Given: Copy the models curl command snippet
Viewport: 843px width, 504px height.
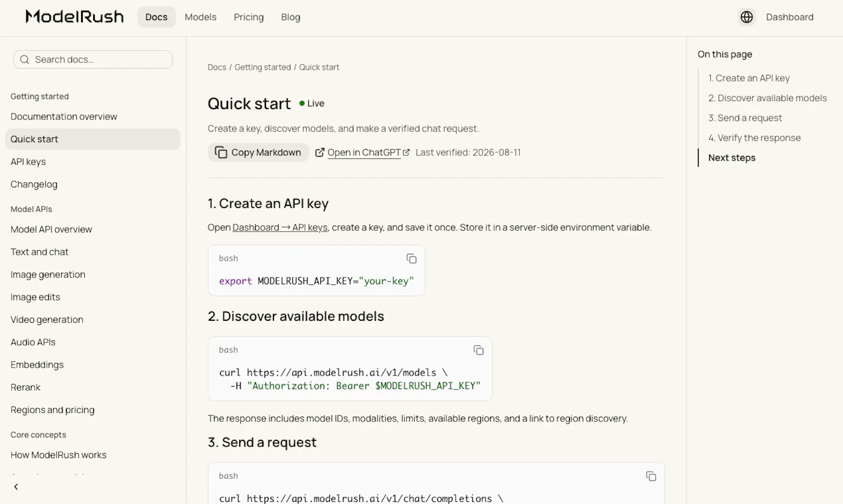Looking at the screenshot, I should (x=478, y=350).
